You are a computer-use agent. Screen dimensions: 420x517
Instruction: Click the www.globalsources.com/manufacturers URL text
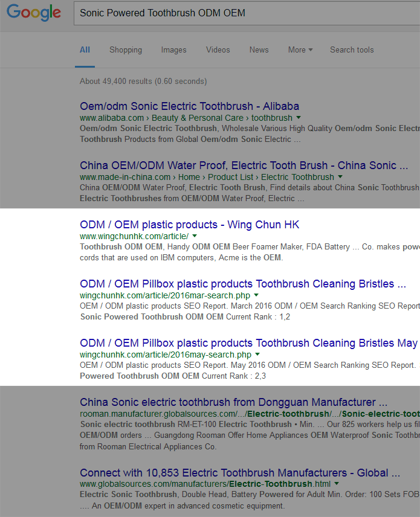click(205, 484)
